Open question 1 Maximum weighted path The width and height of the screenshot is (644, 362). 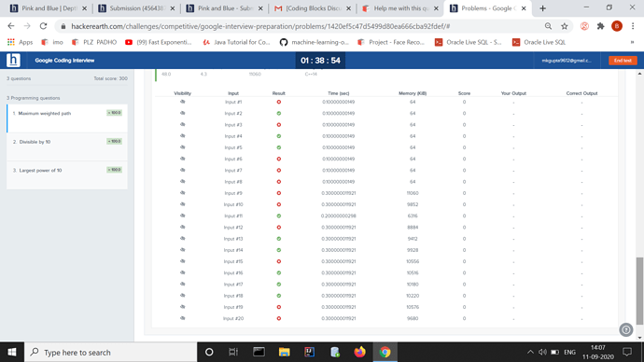(67, 118)
